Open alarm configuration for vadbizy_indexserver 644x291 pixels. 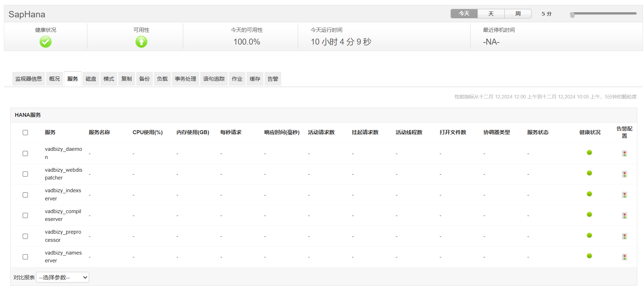point(625,195)
